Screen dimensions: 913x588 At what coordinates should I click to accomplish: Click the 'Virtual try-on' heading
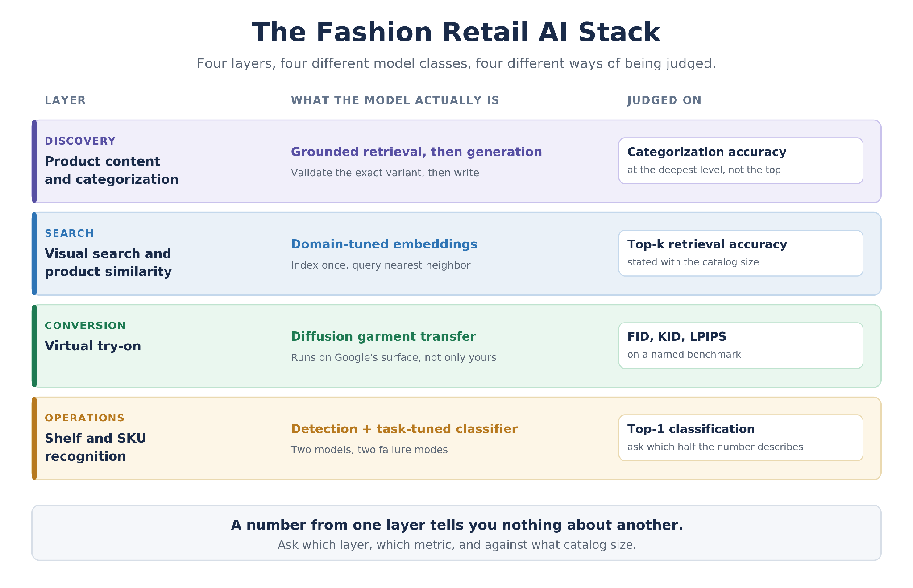point(93,346)
